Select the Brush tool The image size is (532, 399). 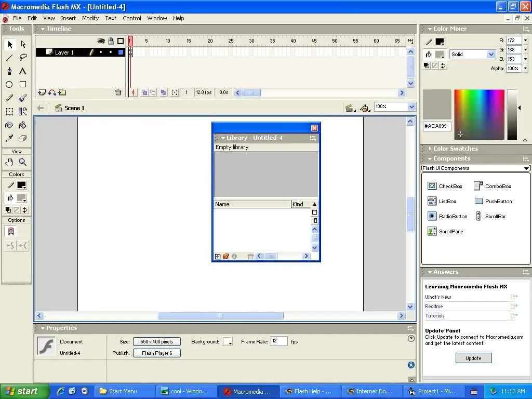tap(23, 98)
